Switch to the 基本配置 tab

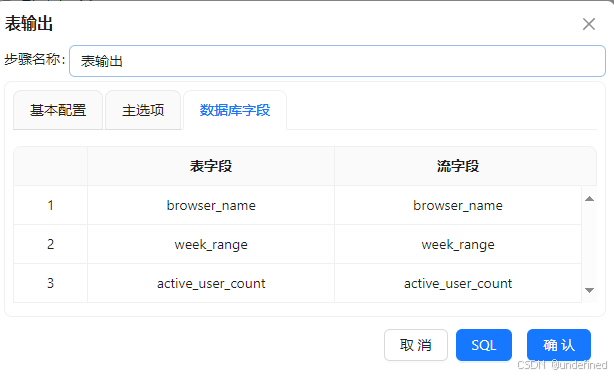coord(58,110)
